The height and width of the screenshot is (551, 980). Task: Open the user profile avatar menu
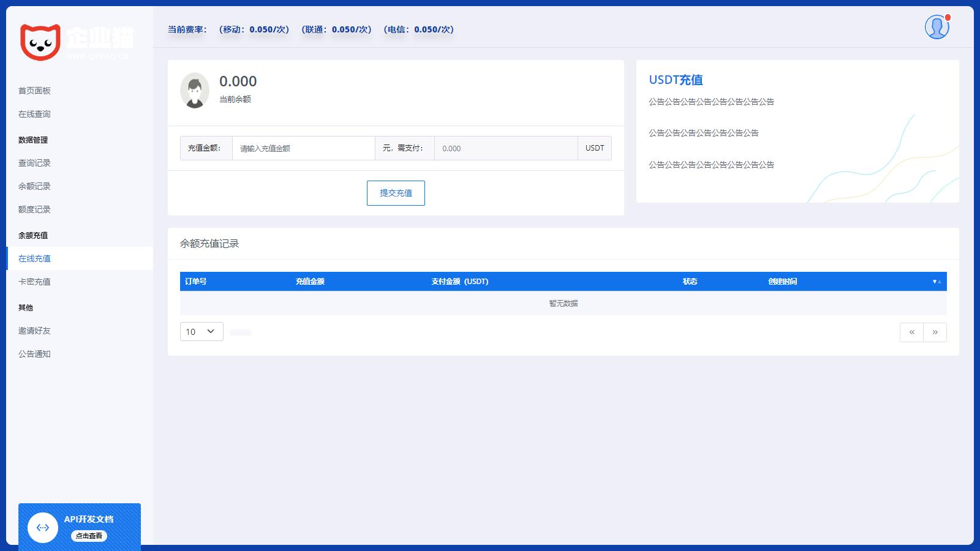(x=937, y=27)
